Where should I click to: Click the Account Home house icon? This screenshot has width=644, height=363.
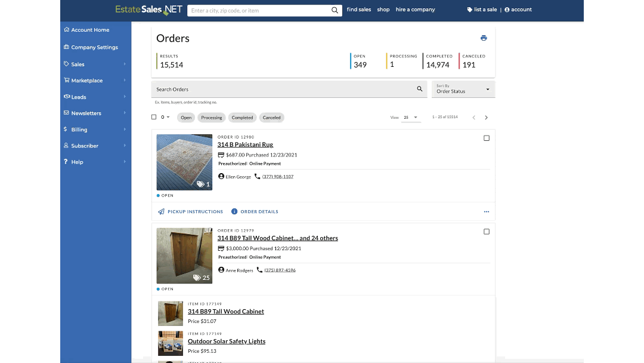click(67, 30)
